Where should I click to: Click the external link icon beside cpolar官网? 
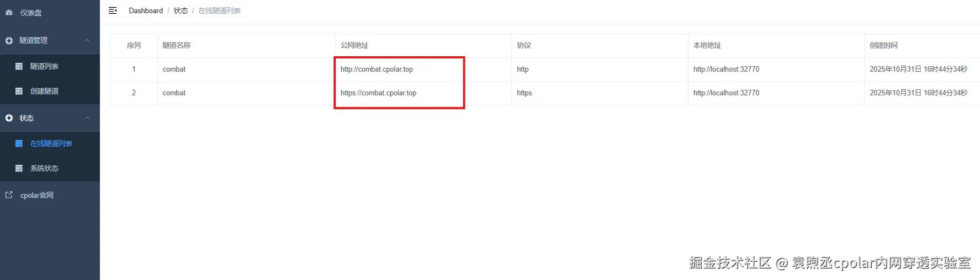pos(9,195)
